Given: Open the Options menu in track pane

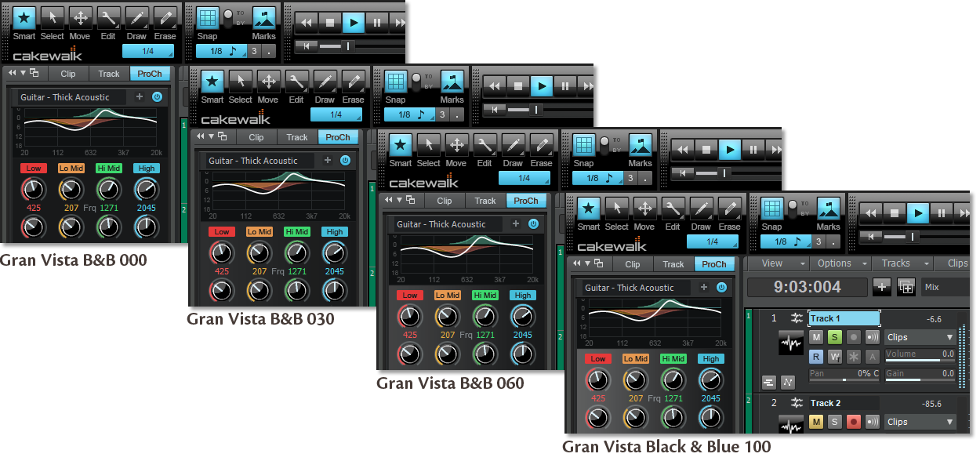Looking at the screenshot, I should point(840,263).
